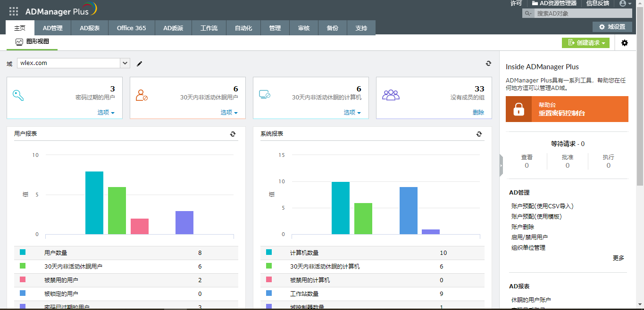Click the inactive users person icon
Screen dimensions: 644x310
142,95
